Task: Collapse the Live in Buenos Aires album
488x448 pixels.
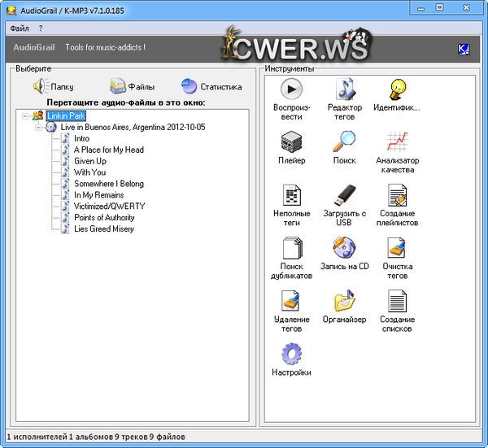Action: [x=39, y=128]
